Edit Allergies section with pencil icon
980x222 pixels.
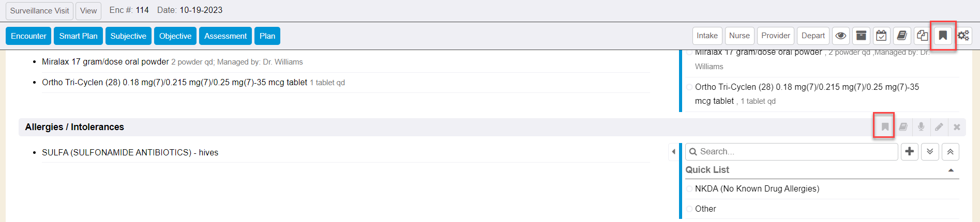[x=939, y=127]
